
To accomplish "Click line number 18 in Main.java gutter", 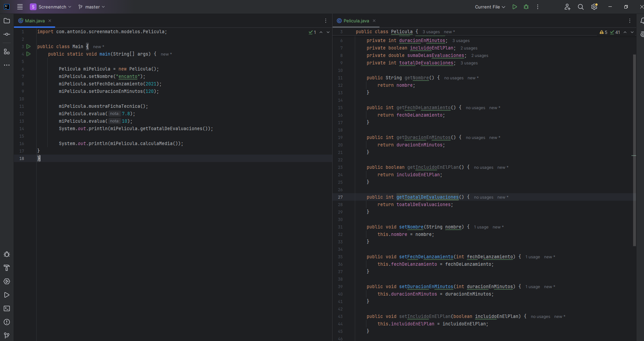I will 22,158.
